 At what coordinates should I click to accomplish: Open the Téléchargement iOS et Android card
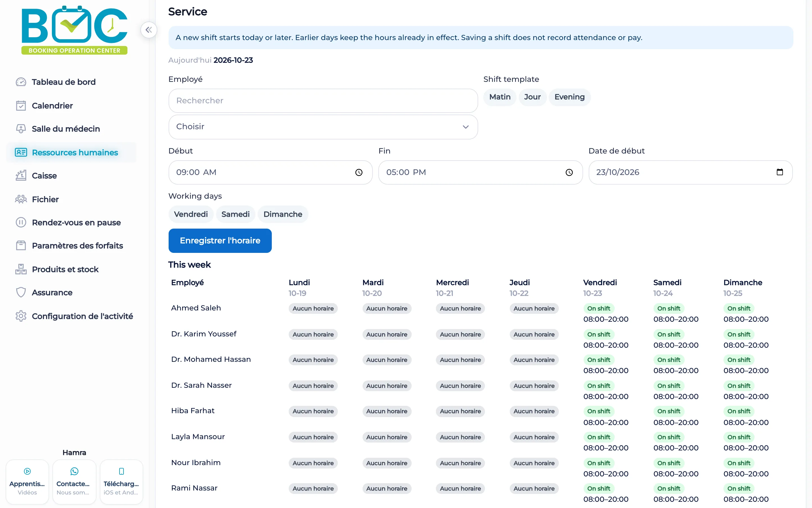[x=122, y=481]
